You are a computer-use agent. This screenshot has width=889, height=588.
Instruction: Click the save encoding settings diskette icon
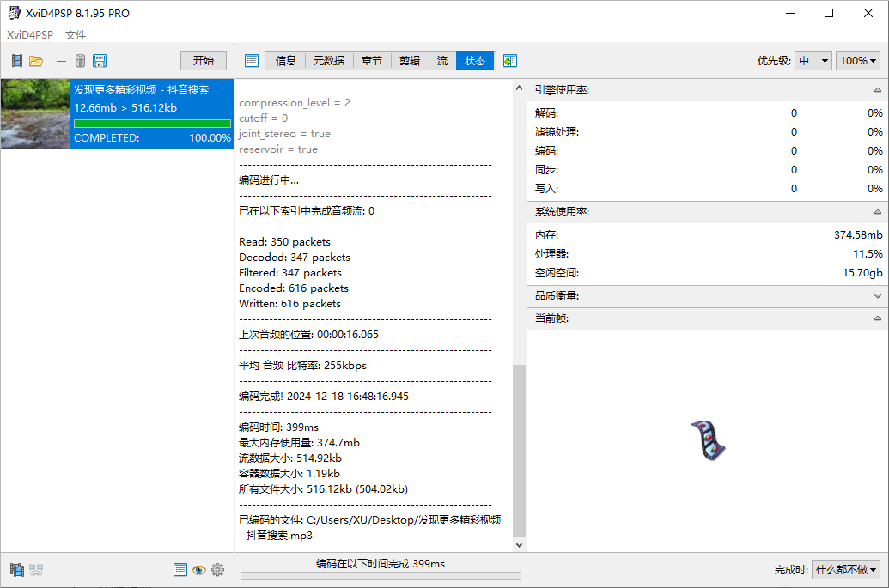click(99, 60)
